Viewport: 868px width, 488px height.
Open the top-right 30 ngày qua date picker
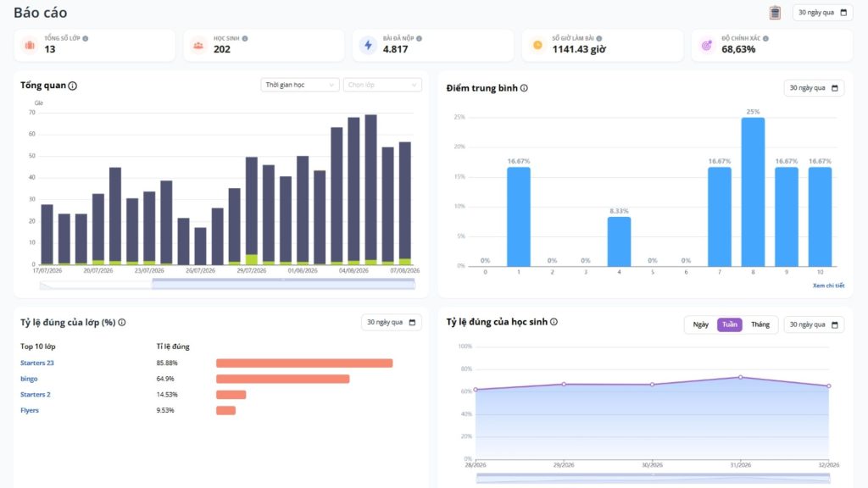tap(822, 12)
